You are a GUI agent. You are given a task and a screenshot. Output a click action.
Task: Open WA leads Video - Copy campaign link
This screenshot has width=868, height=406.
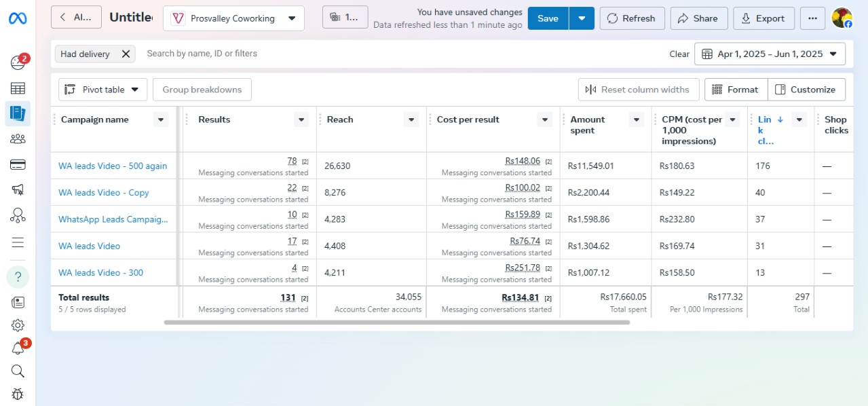point(104,193)
